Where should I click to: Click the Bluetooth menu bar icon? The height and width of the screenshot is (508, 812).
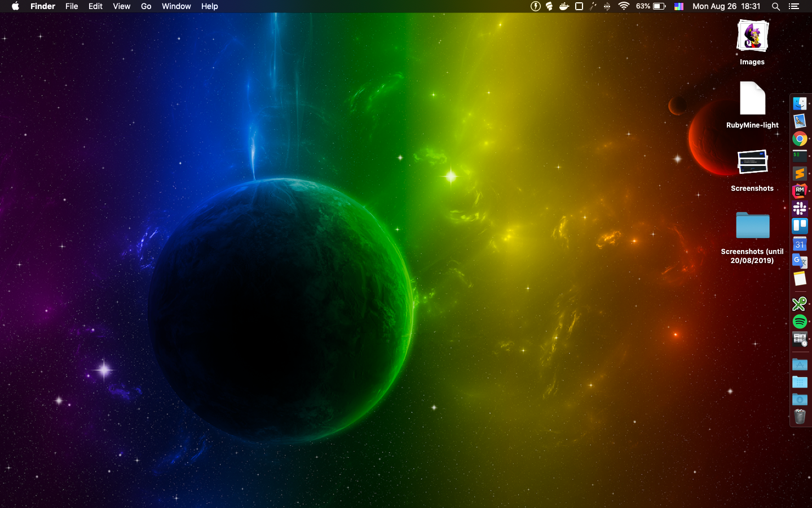tap(607, 6)
